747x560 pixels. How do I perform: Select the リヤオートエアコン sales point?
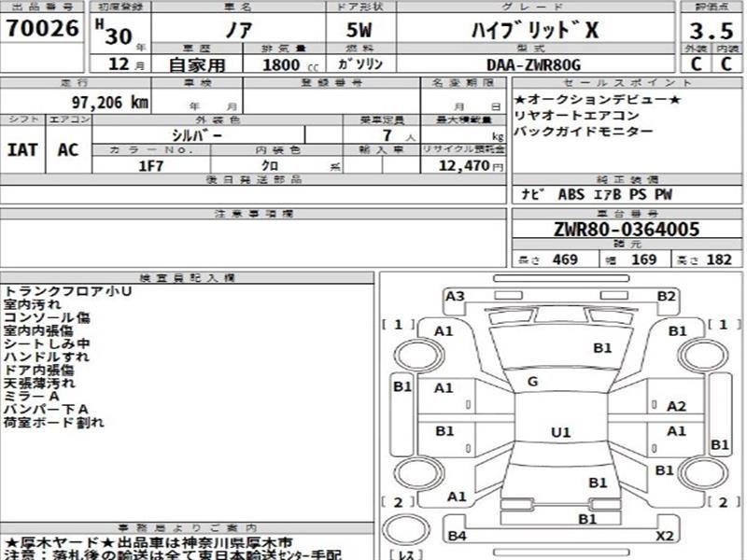576,116
